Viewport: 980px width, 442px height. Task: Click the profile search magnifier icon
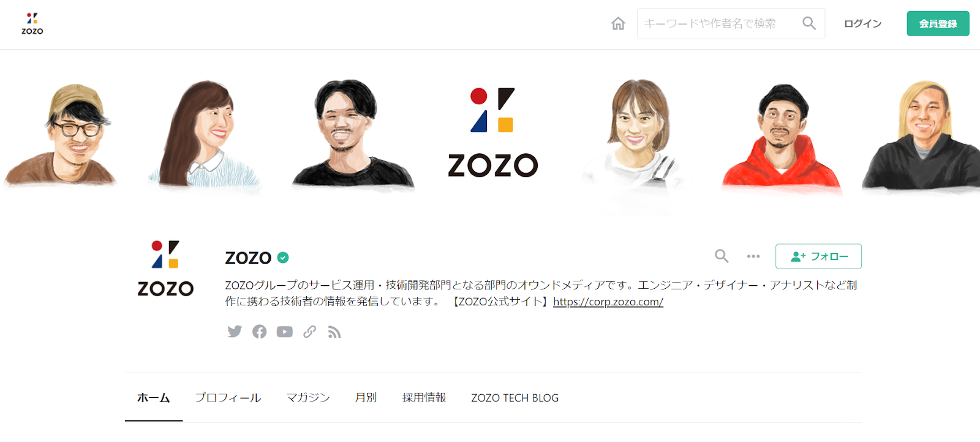(x=722, y=256)
